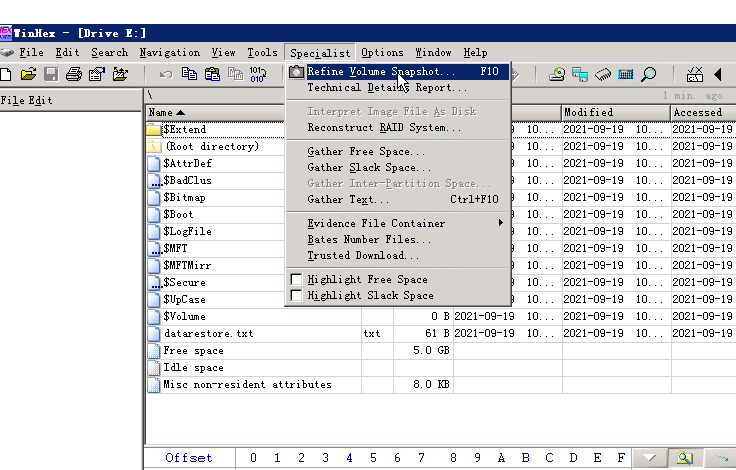The image size is (736, 470).
Task: Open the Options menu
Action: 382,53
